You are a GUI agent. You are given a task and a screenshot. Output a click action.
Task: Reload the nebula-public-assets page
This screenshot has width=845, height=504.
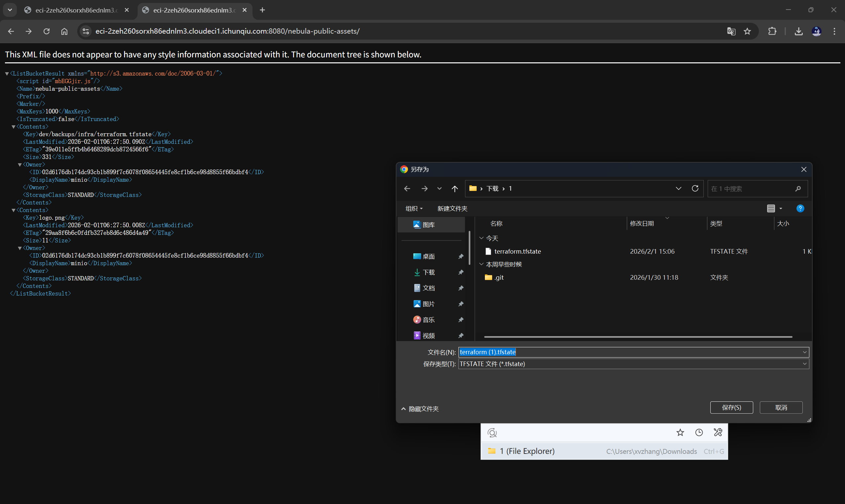47,31
